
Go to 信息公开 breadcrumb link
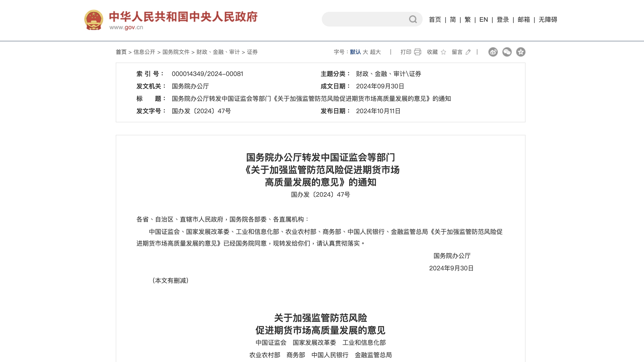[x=144, y=52]
